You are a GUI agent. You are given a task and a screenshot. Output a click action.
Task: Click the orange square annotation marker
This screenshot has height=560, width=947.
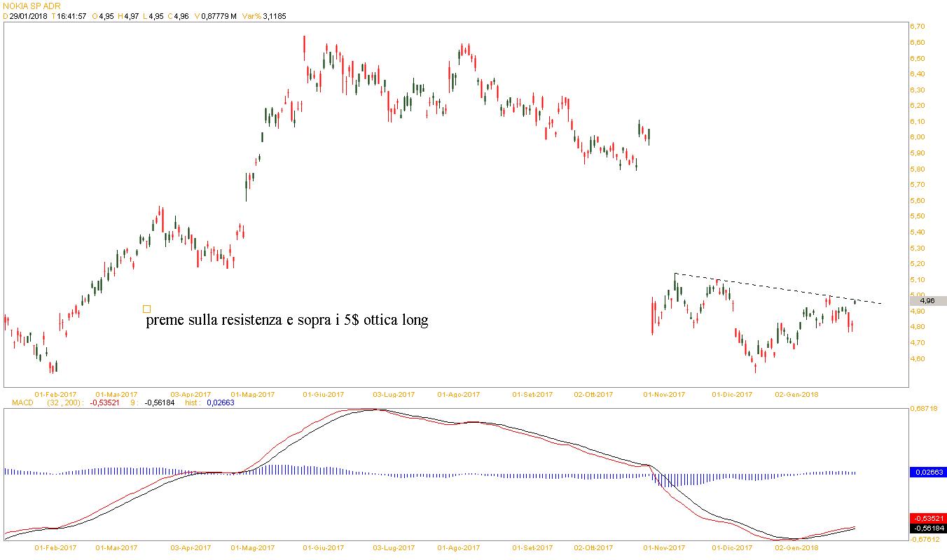tap(146, 309)
